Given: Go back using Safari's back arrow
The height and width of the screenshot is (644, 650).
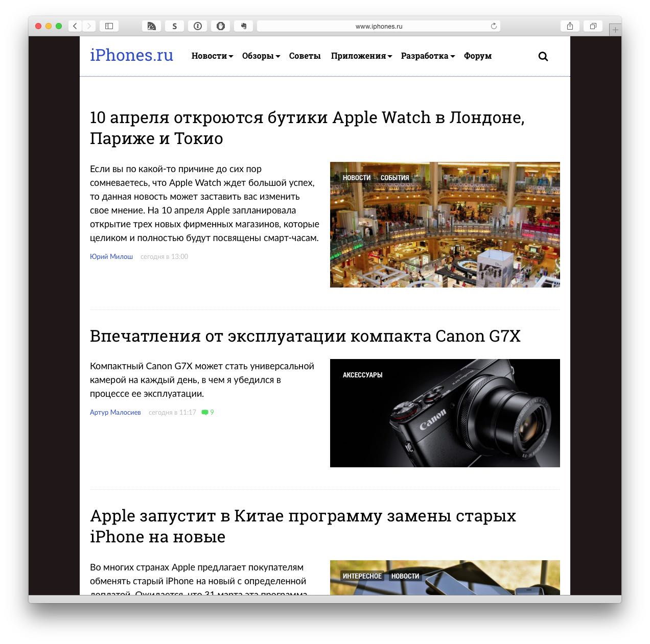Looking at the screenshot, I should [75, 26].
